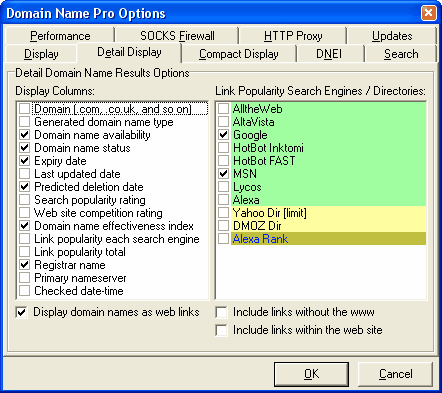Select the Detail Display tab
This screenshot has height=393, width=442.
(129, 52)
